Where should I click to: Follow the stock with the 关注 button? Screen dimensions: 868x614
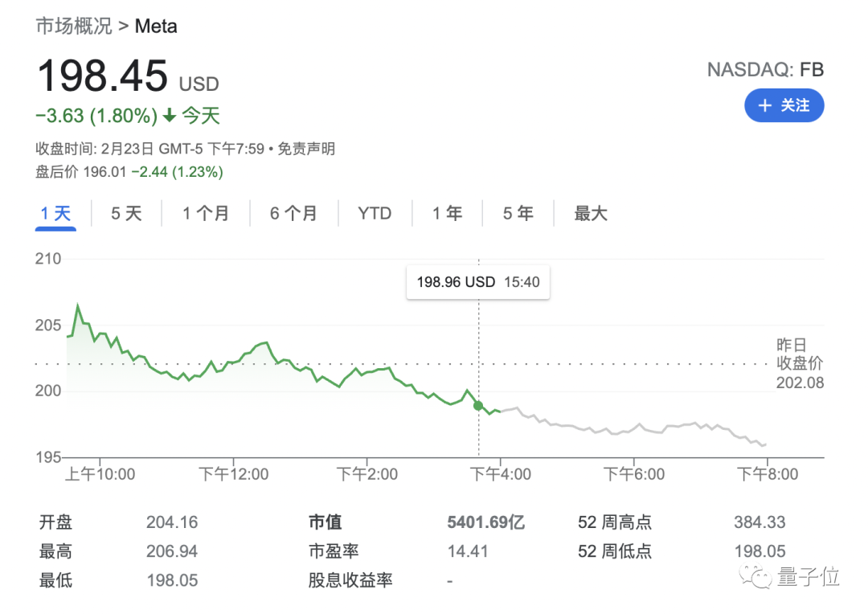point(784,106)
